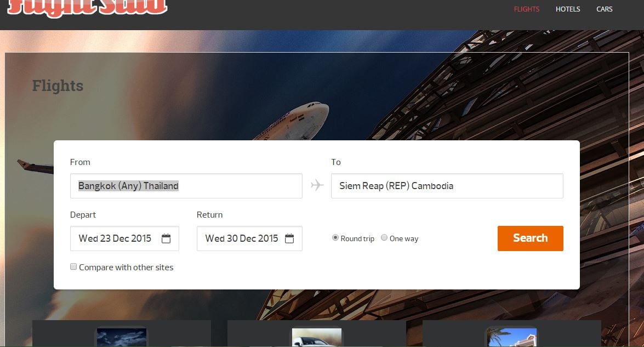Open the CARS navigation tab

click(x=605, y=9)
